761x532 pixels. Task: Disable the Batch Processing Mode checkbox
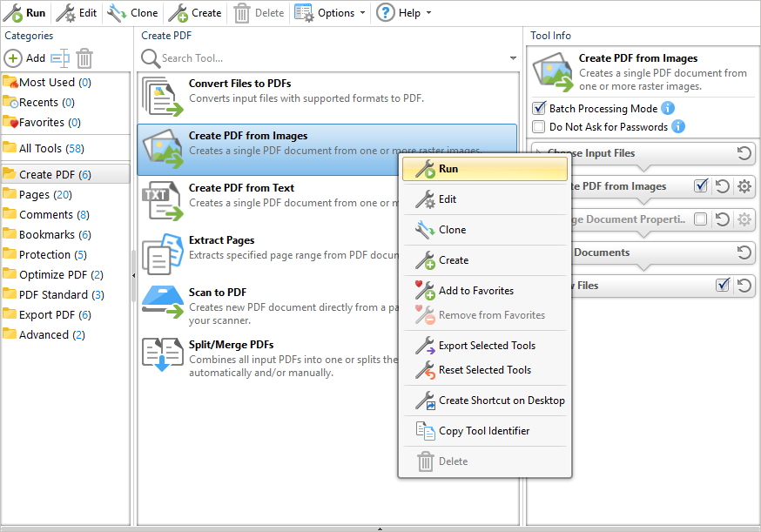click(x=539, y=109)
